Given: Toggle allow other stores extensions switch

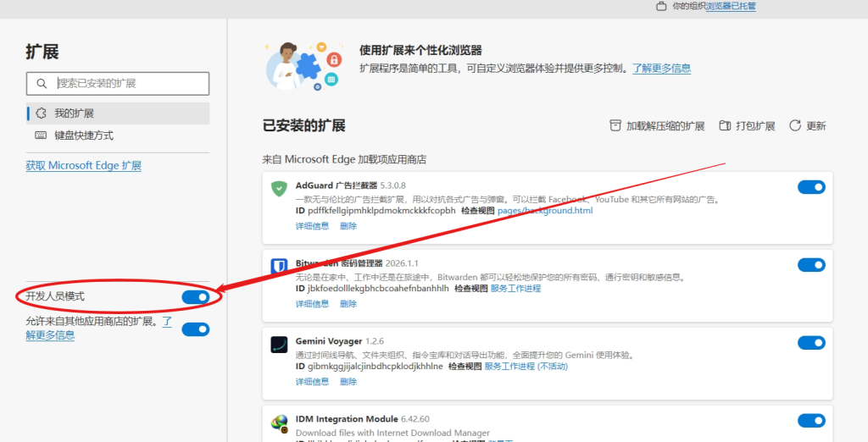Looking at the screenshot, I should [x=196, y=329].
